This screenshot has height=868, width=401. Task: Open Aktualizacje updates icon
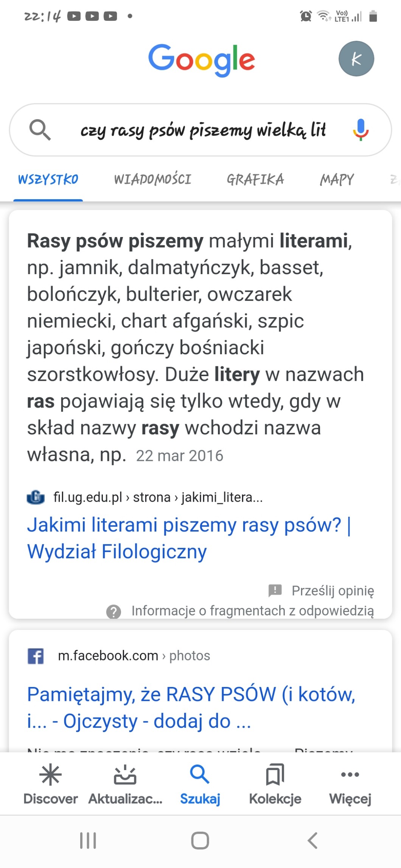point(125,775)
